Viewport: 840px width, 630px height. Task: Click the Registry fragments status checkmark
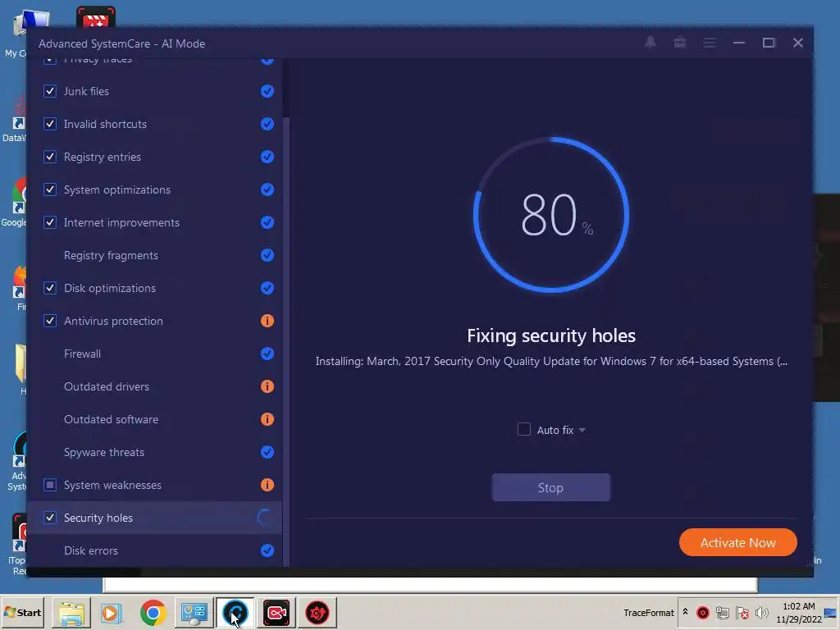pyautogui.click(x=267, y=255)
